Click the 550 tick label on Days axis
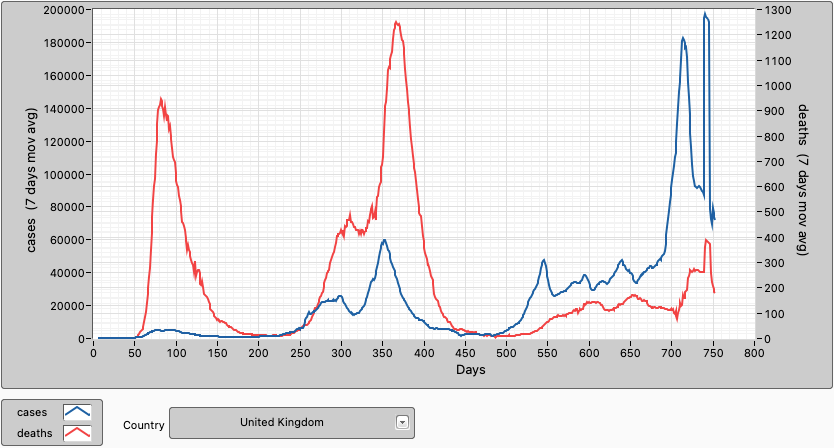The image size is (834, 448). click(x=548, y=353)
